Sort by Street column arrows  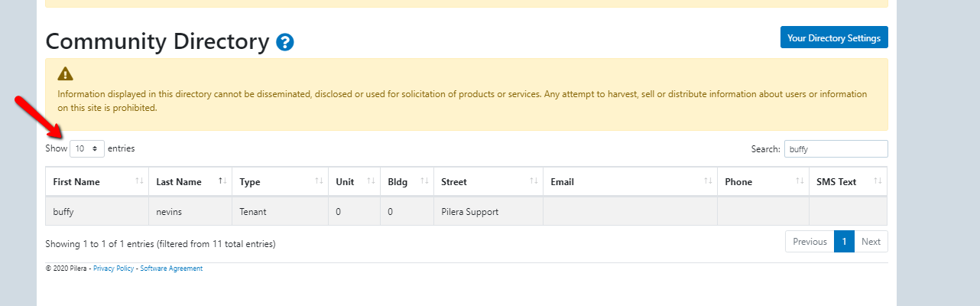(x=533, y=181)
